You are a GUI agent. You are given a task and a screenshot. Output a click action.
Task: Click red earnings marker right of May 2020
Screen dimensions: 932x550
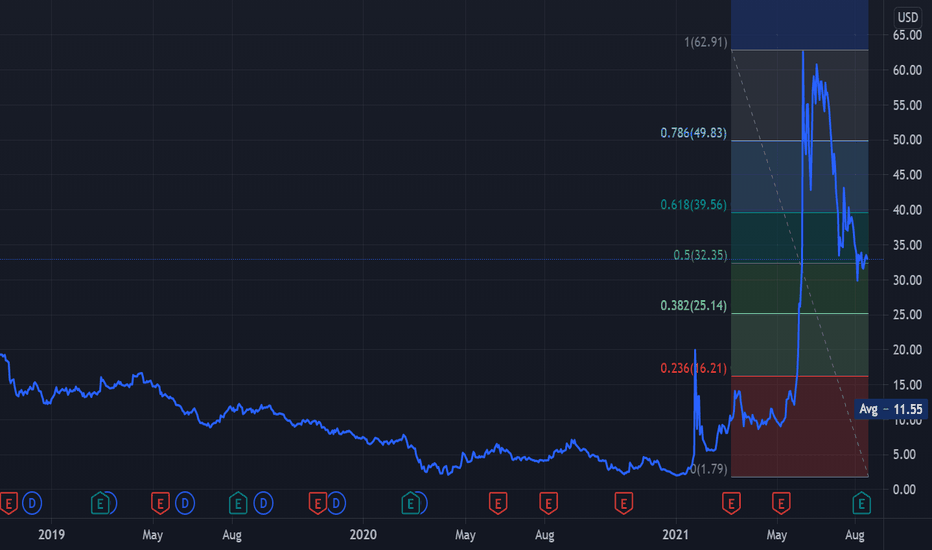(498, 504)
